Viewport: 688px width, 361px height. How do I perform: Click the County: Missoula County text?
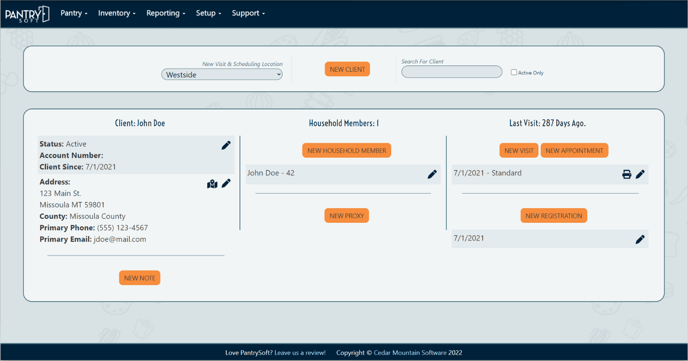coord(82,216)
